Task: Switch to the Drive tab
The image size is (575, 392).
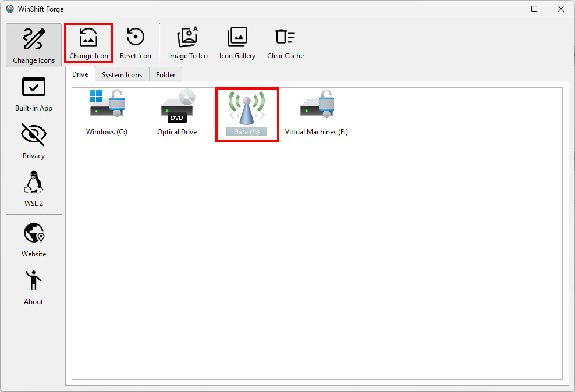Action: (x=80, y=74)
